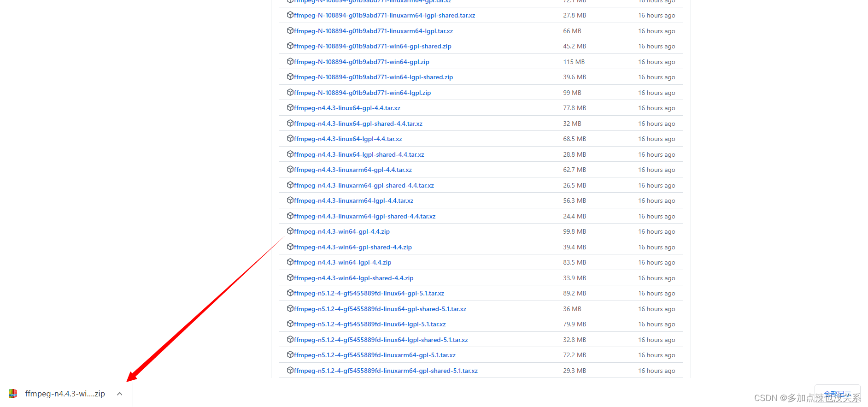Click package icon beside n4.4.3-linux64-gpl-shared-4.4.tar.xz
868x407 pixels.
(x=290, y=123)
